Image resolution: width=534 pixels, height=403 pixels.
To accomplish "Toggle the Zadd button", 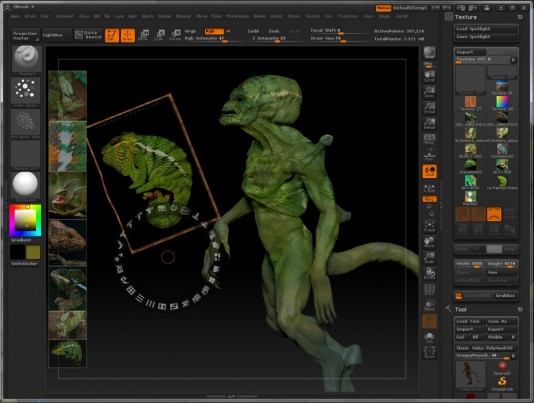I will (253, 31).
